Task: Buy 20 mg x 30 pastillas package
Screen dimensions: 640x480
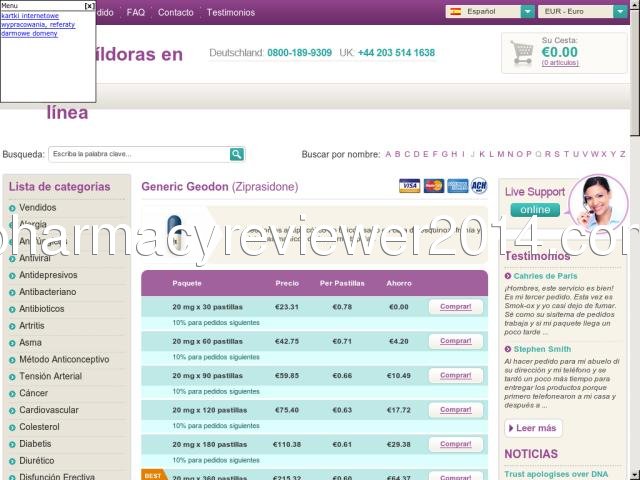Action: (x=456, y=307)
